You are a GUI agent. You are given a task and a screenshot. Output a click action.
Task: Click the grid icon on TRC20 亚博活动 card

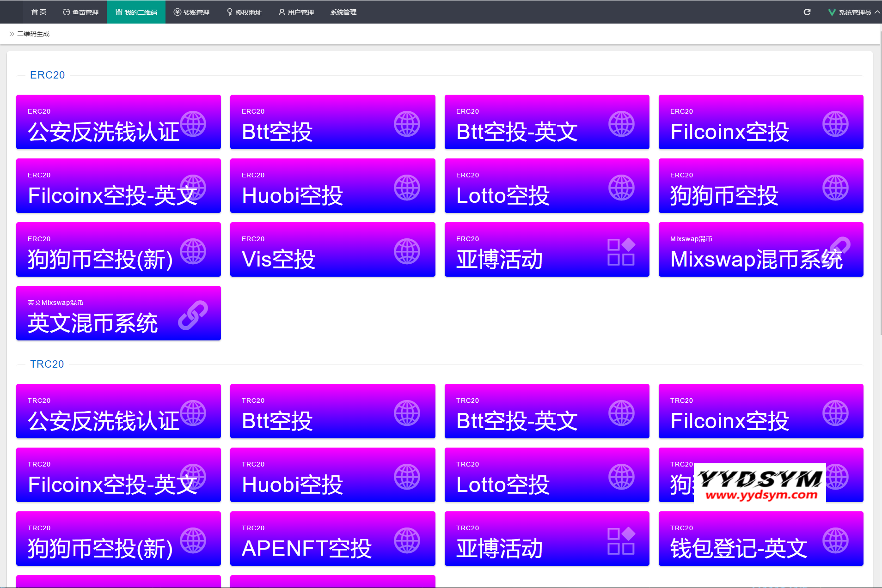621,541
